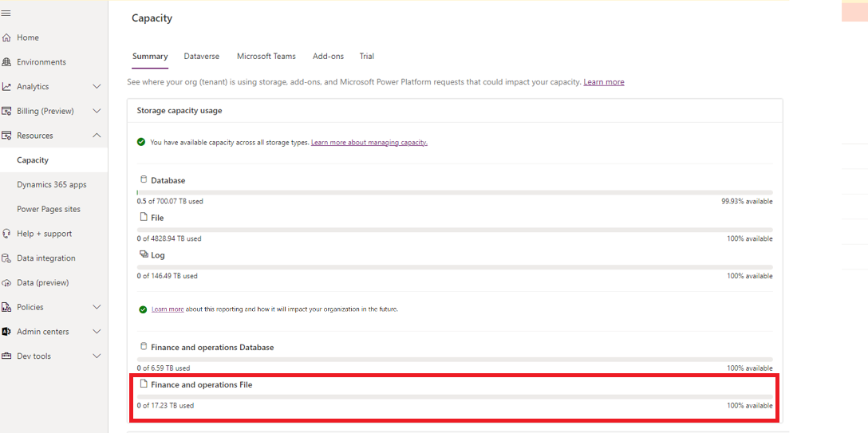This screenshot has width=868, height=433.
Task: Open the Microsoft Teams tab
Action: [x=266, y=57]
